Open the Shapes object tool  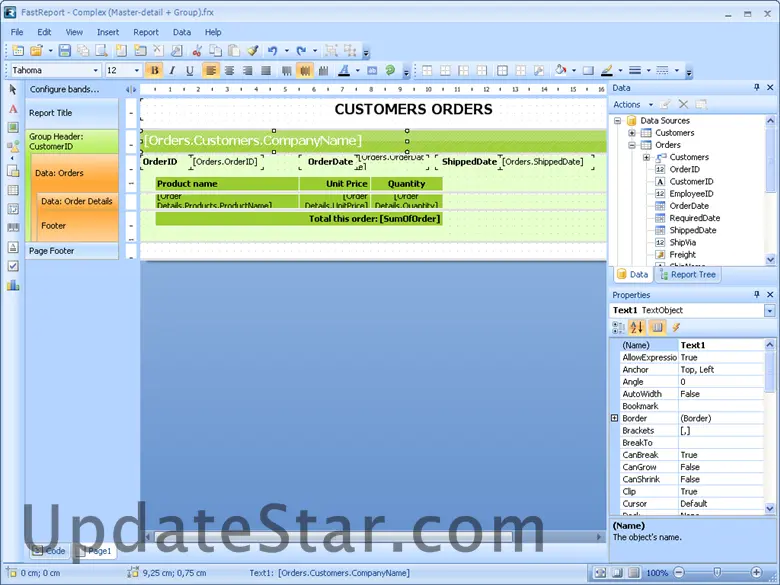click(x=13, y=147)
